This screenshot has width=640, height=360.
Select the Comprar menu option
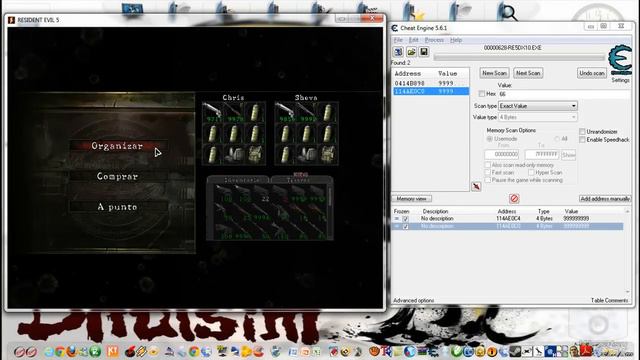(118, 176)
